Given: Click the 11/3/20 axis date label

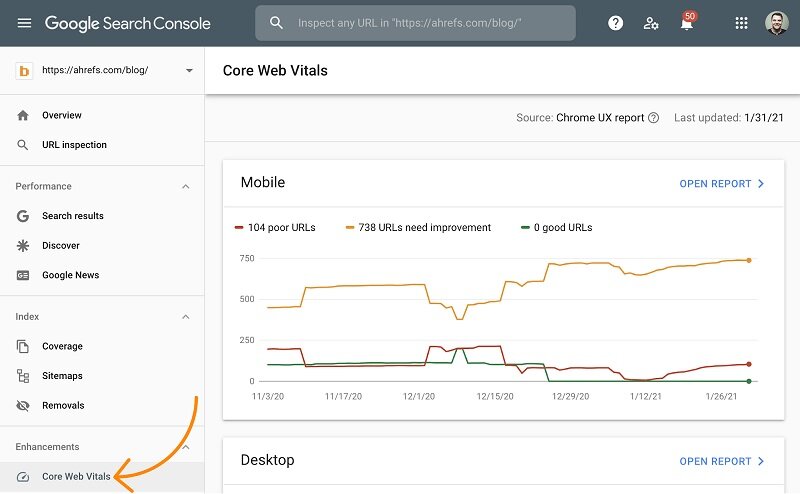Looking at the screenshot, I should click(268, 397).
